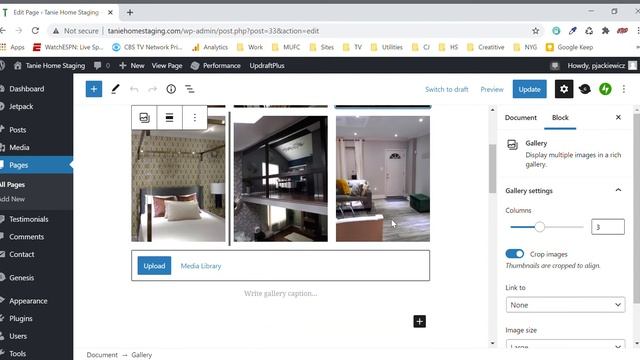Toggle the Settings gear panel button
The width and height of the screenshot is (640, 360).
click(x=564, y=89)
